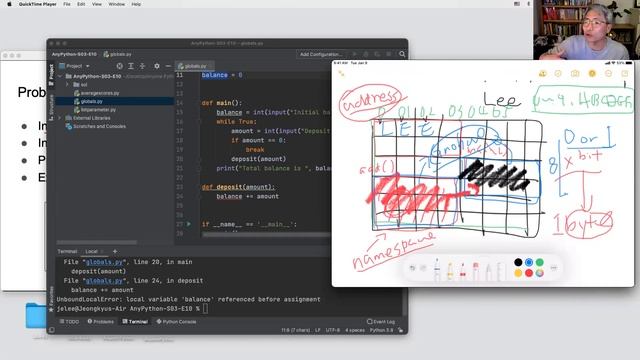
Task: Click the Run icon next to Add Configuration
Action: coord(354,54)
